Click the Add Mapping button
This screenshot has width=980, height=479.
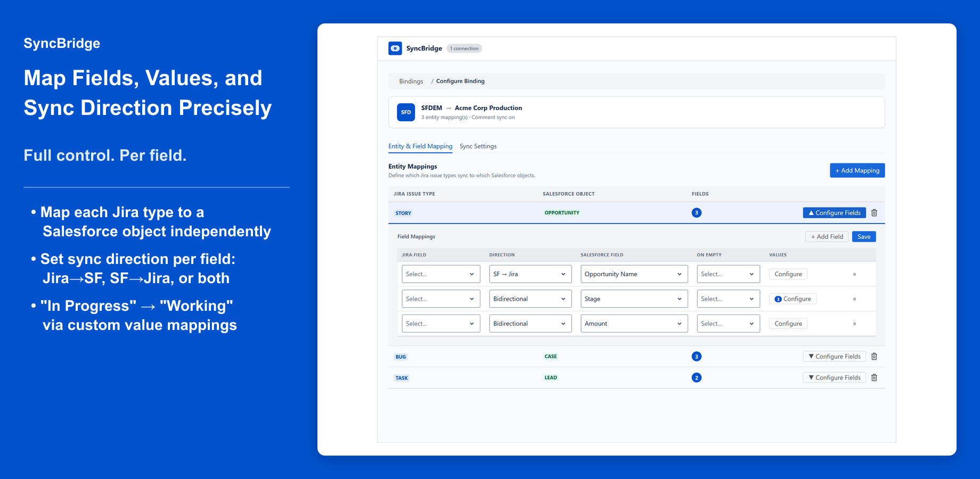coord(857,170)
